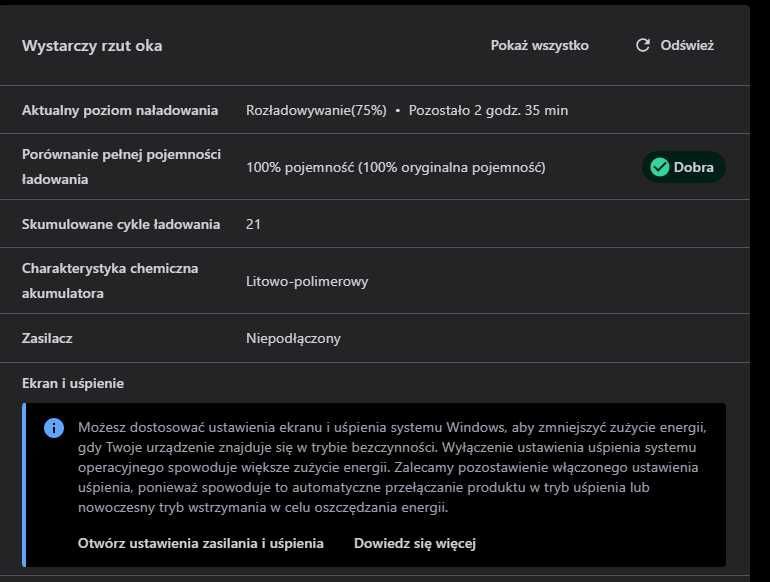Viewport: 770px width, 582px height.
Task: Select the "Litowo-polimerowy" chemistry value
Action: click(x=307, y=281)
